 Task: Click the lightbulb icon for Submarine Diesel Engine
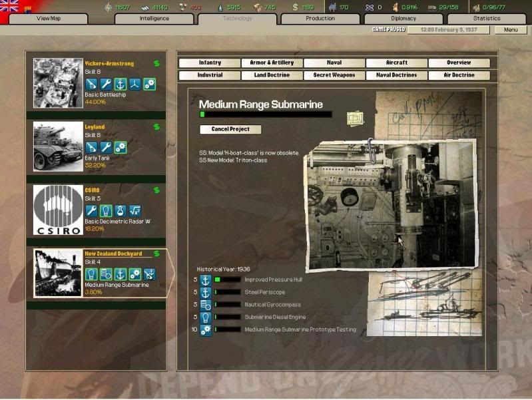coord(206,317)
